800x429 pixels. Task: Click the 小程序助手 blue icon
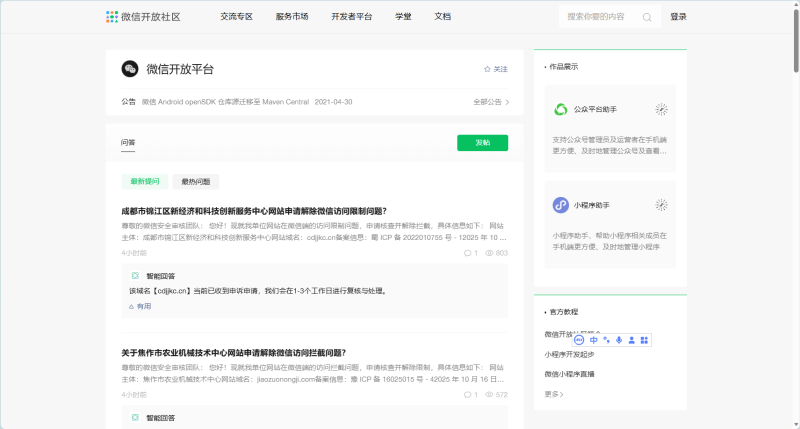point(561,205)
